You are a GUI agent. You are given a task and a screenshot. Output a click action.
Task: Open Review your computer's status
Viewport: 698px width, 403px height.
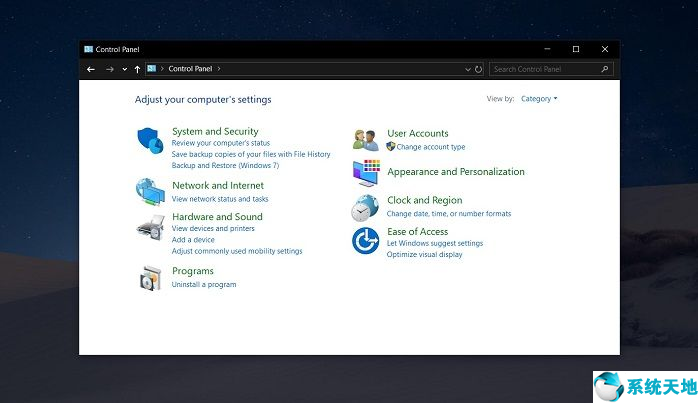coord(221,143)
